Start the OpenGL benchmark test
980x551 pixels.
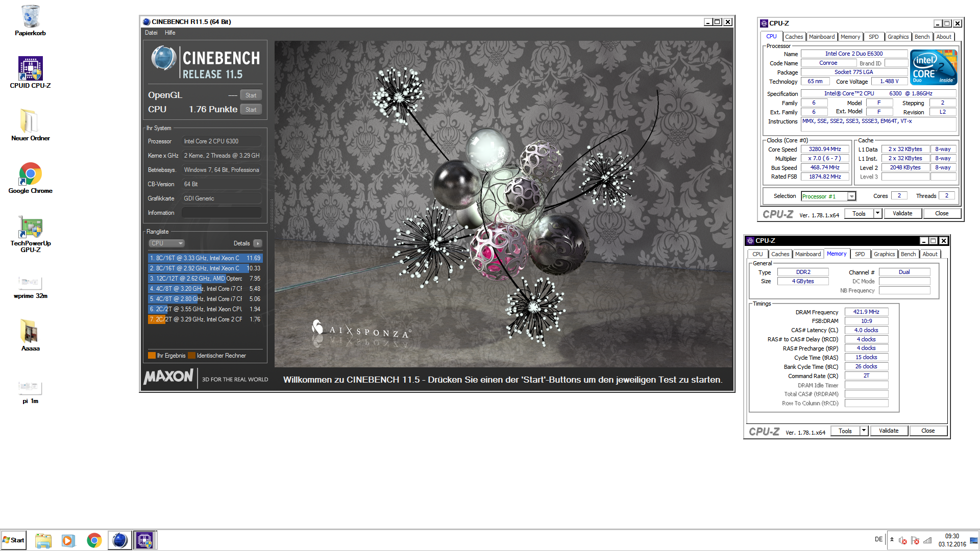point(251,95)
